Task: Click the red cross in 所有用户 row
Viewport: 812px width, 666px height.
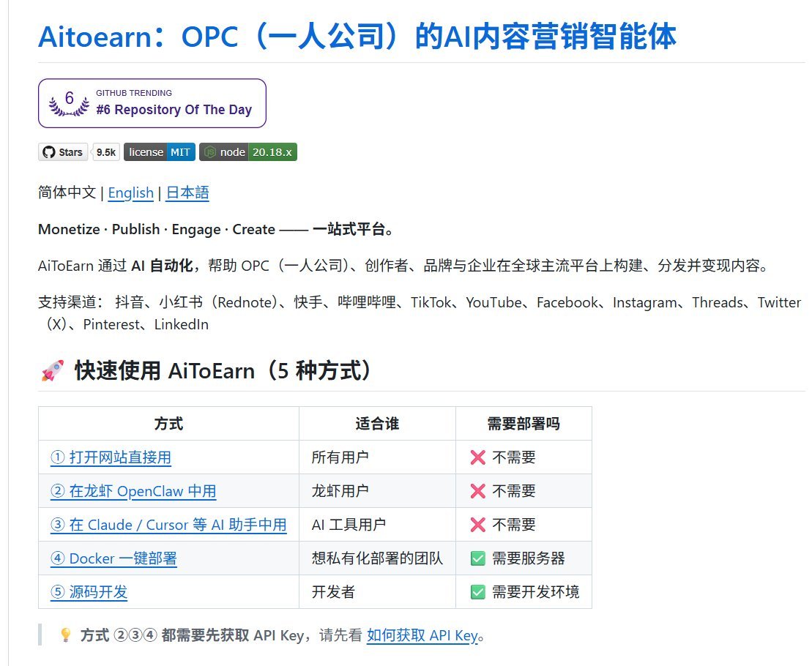Action: (x=478, y=457)
